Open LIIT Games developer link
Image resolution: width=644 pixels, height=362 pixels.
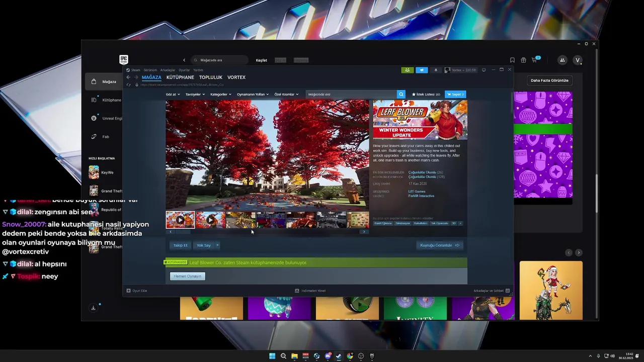point(417,192)
